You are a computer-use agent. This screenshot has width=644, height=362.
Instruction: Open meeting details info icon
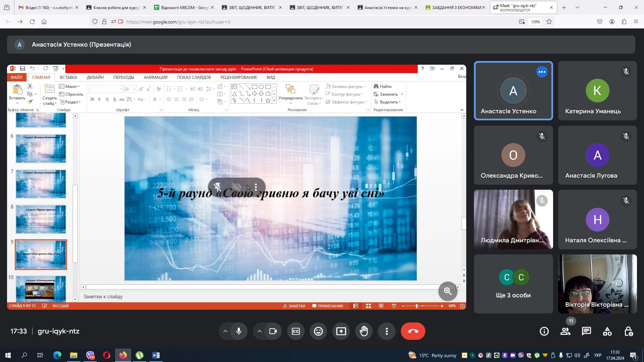(x=544, y=331)
